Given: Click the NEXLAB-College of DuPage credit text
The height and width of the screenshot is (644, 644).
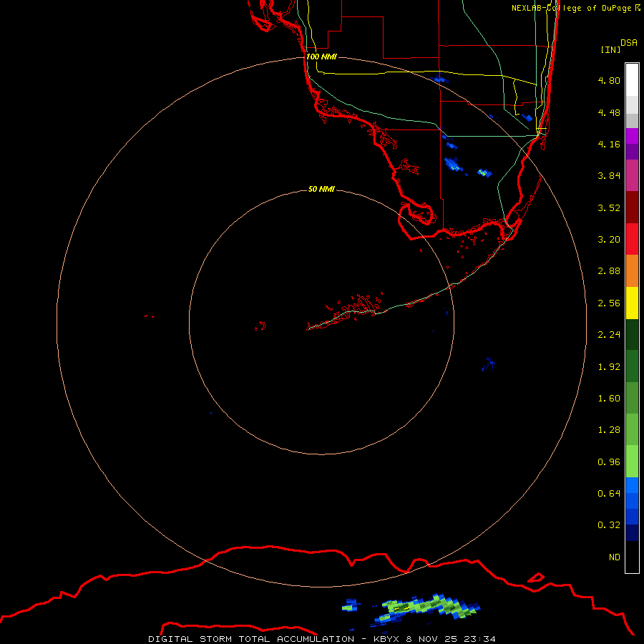Looking at the screenshot, I should coord(576,8).
